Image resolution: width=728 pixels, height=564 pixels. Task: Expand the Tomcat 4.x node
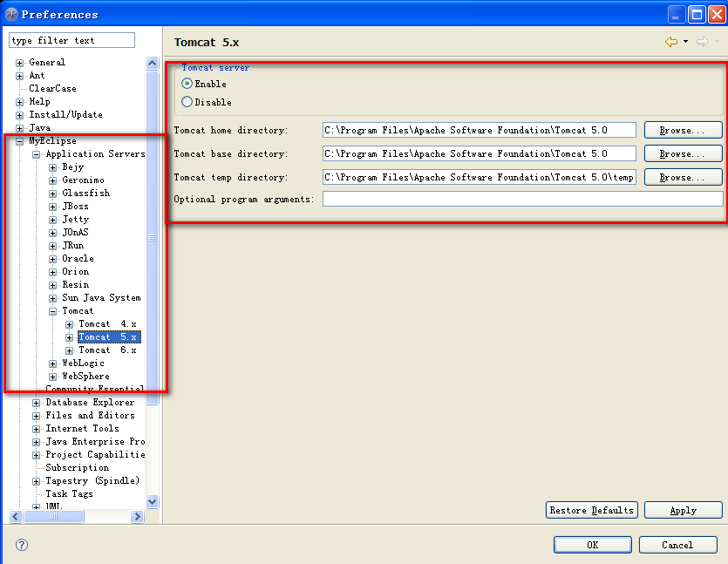(x=69, y=324)
